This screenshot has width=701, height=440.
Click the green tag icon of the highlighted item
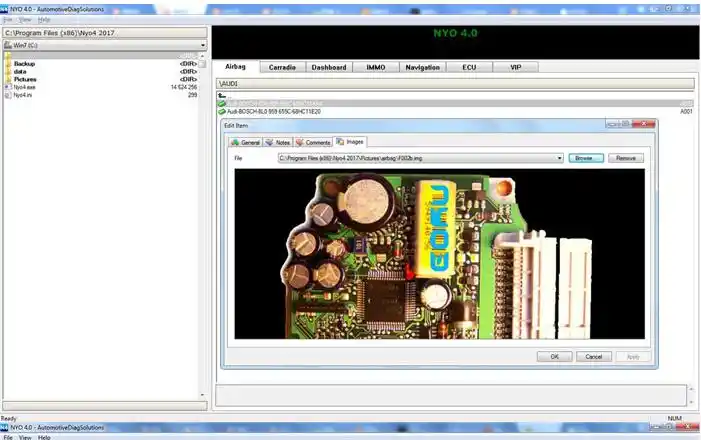click(221, 103)
